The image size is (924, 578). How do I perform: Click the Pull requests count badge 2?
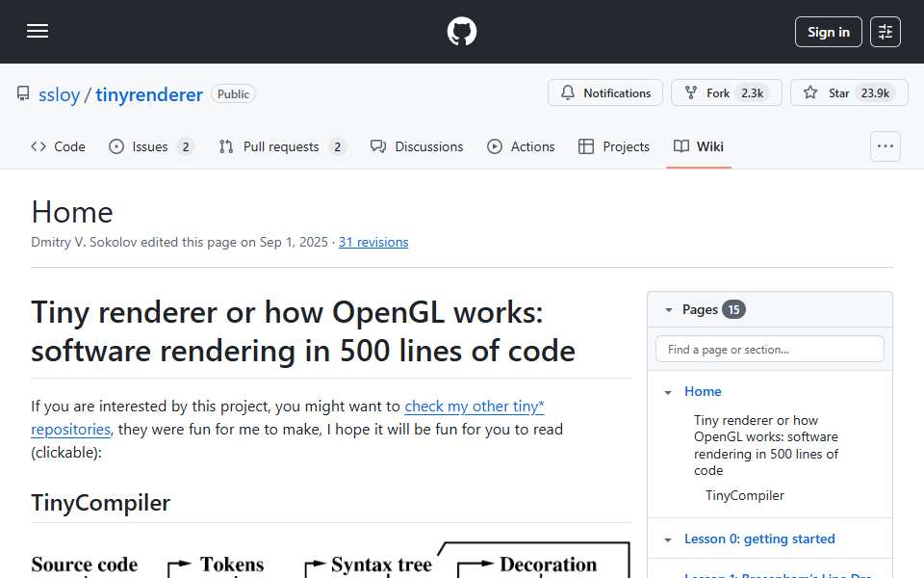[337, 146]
